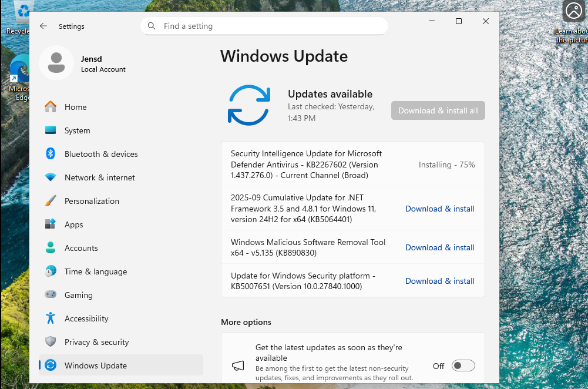Open the System settings page
This screenshot has height=389, width=588.
coord(77,130)
